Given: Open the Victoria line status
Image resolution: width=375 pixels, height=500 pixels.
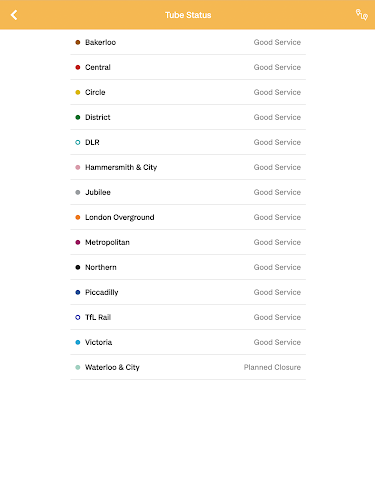Looking at the screenshot, I should [188, 342].
